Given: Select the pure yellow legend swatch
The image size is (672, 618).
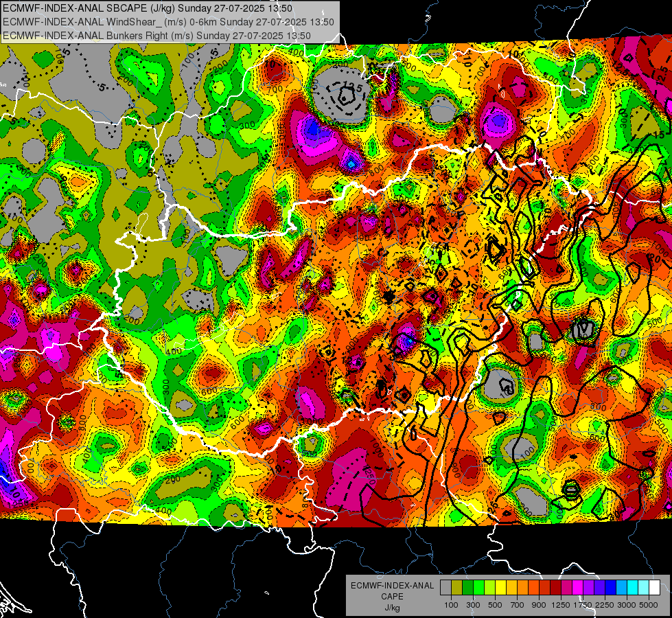Looking at the screenshot, I should click(x=500, y=587).
